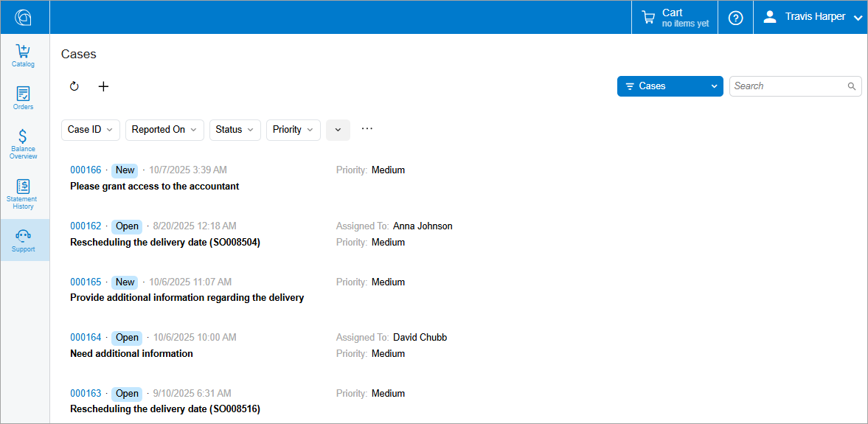Click the New badge on case 000166

125,170
